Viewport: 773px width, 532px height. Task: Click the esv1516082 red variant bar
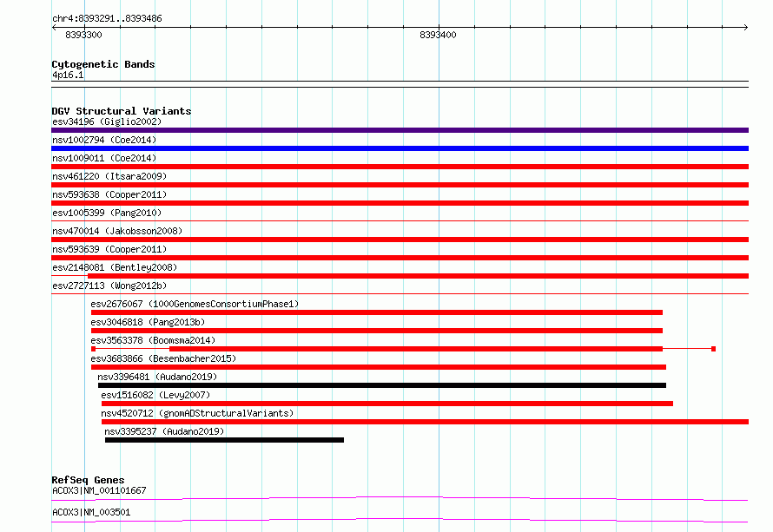(x=387, y=404)
